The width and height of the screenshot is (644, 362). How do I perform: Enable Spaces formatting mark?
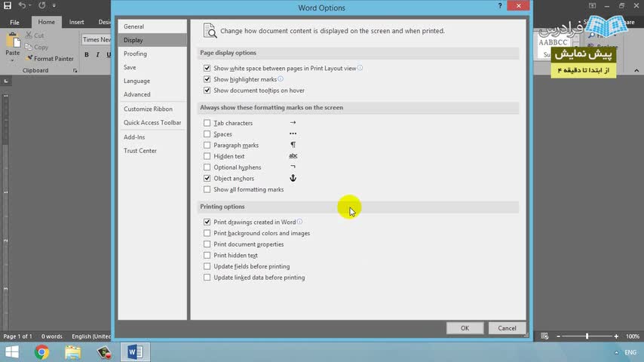point(207,134)
